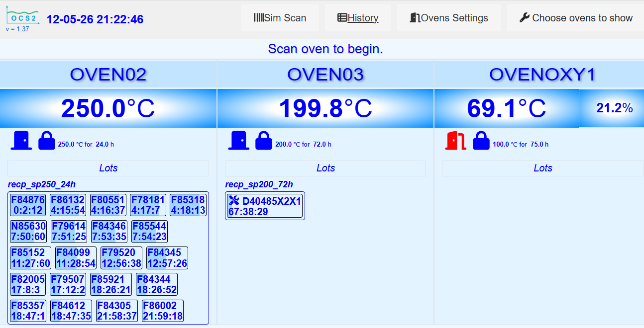Select lot F78181

tap(148, 205)
